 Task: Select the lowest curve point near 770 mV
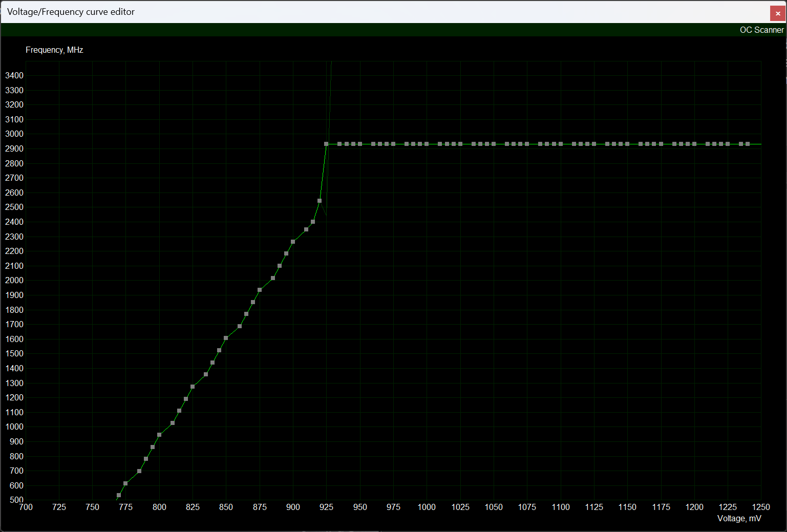(119, 495)
